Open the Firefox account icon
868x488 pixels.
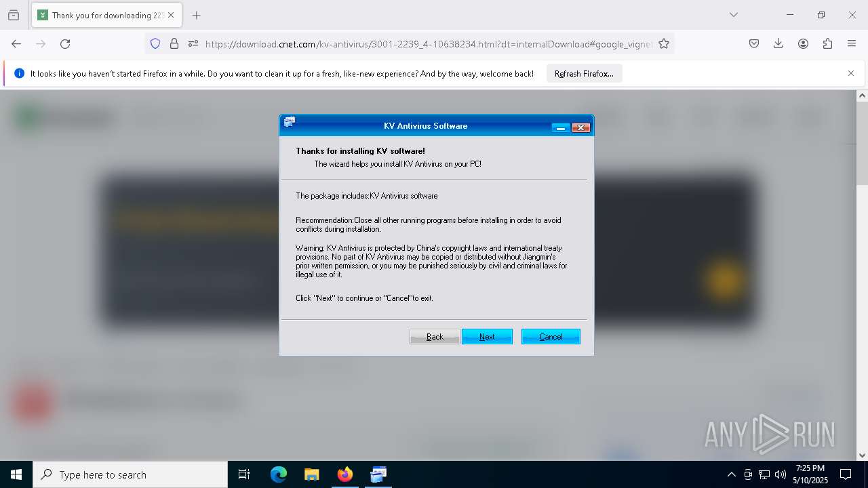pyautogui.click(x=803, y=43)
